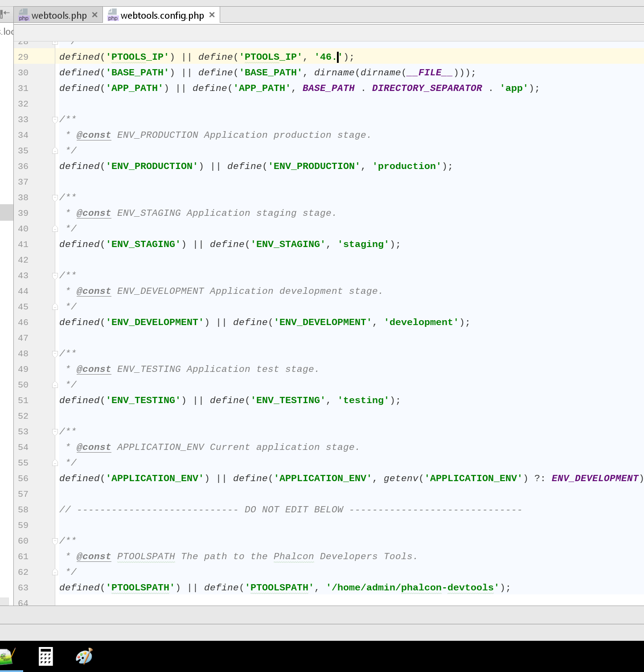Switch to the webtools.php tab
The height and width of the screenshot is (672, 644).
pos(60,15)
